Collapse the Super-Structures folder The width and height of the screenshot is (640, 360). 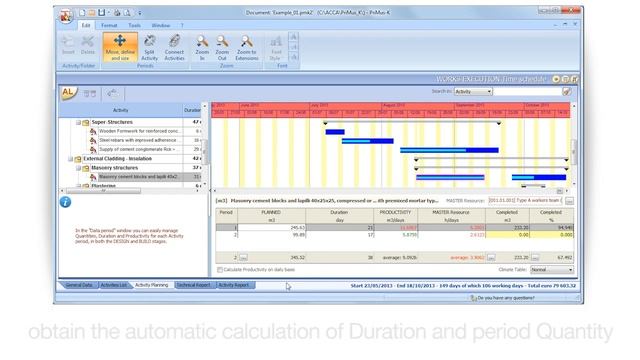tap(78, 122)
